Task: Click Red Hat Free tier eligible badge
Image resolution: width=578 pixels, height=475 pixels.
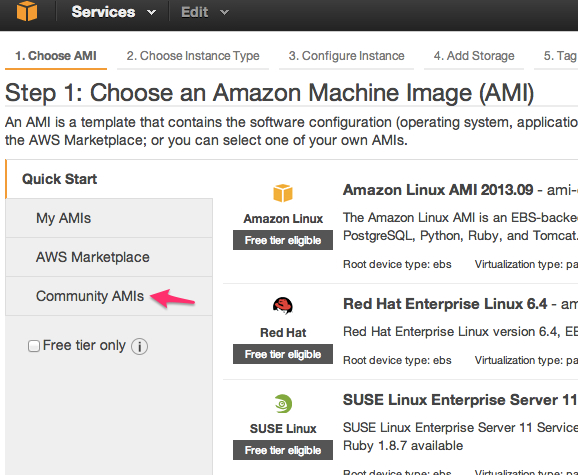Action: pyautogui.click(x=283, y=354)
